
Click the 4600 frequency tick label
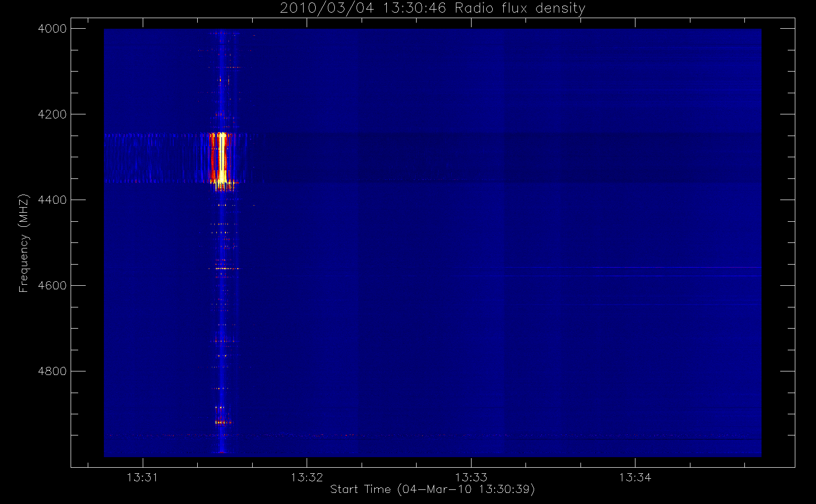click(52, 286)
